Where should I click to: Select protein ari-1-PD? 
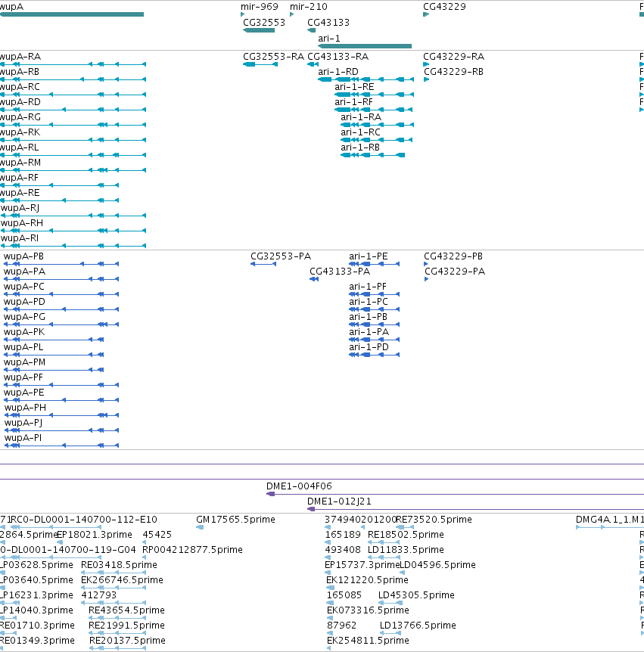pyautogui.click(x=375, y=355)
